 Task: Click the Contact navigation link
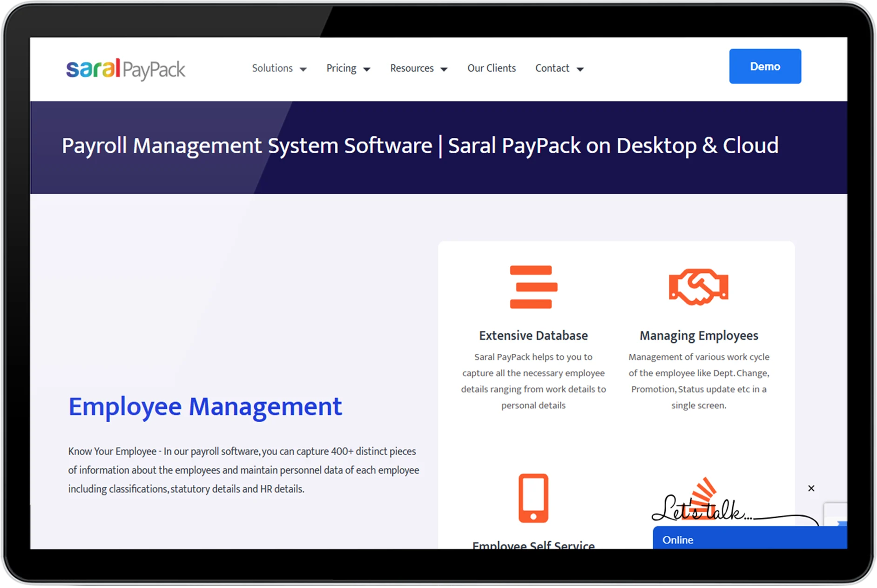pyautogui.click(x=552, y=68)
